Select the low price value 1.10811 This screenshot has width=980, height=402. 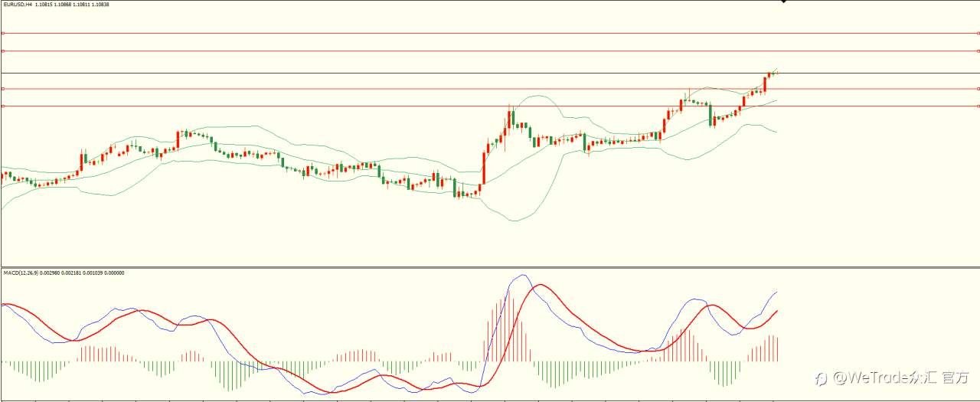(81, 5)
